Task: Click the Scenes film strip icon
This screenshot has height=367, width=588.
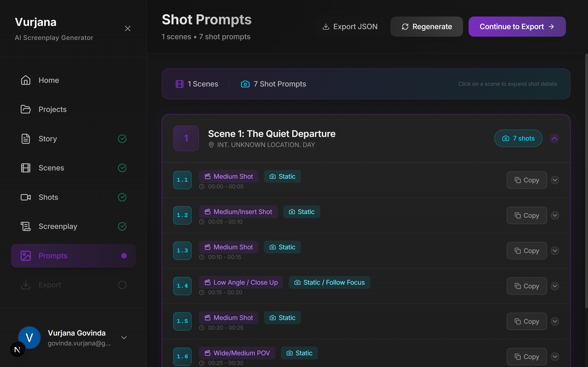Action: (x=25, y=168)
